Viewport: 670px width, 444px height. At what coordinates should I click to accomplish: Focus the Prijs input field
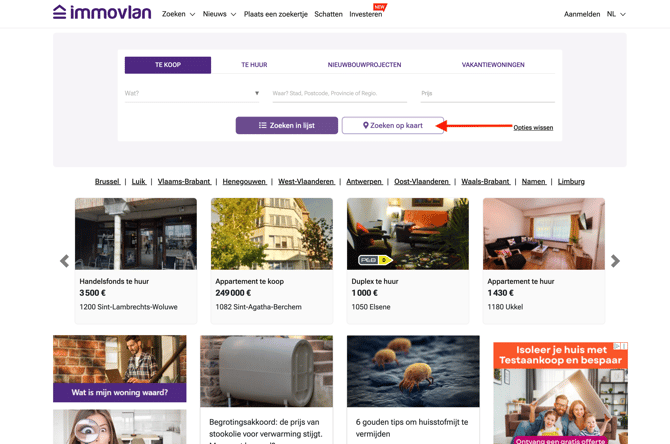coord(488,93)
